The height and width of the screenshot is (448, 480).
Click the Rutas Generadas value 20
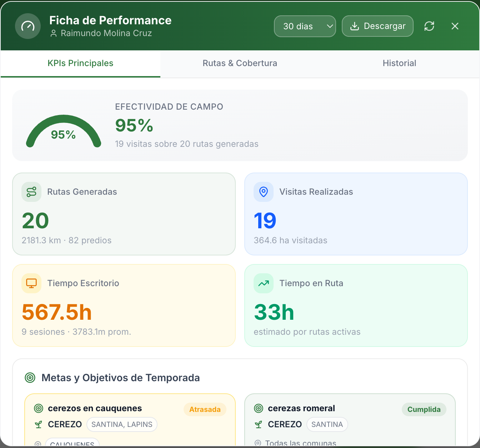tap(35, 221)
